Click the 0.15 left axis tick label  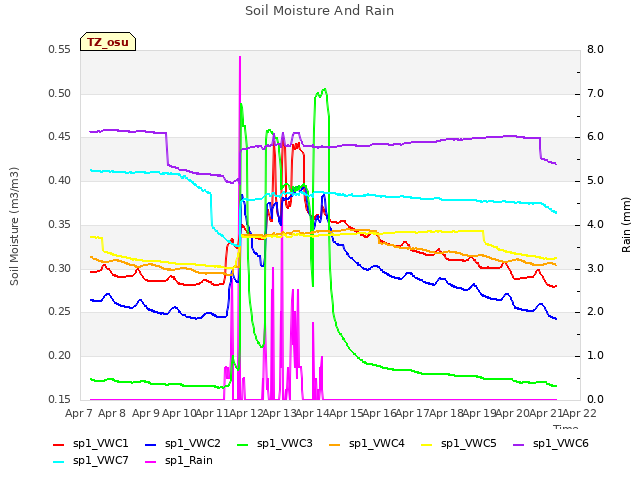[60, 399]
